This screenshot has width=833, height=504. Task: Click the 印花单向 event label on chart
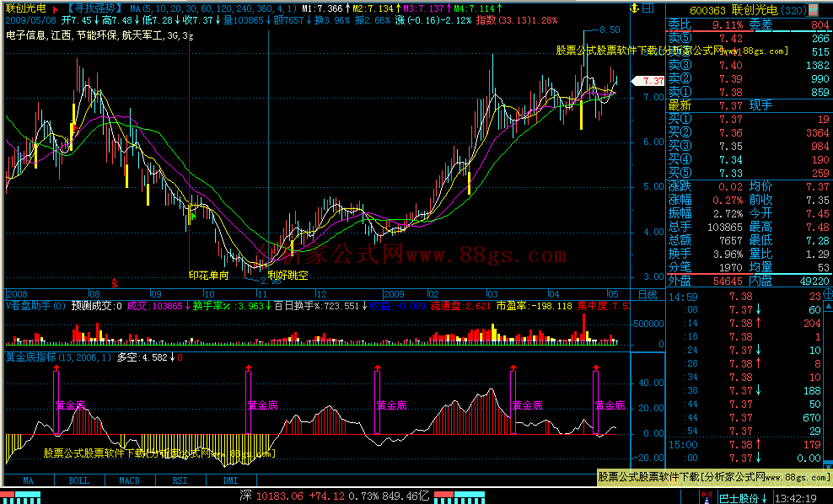[x=209, y=275]
